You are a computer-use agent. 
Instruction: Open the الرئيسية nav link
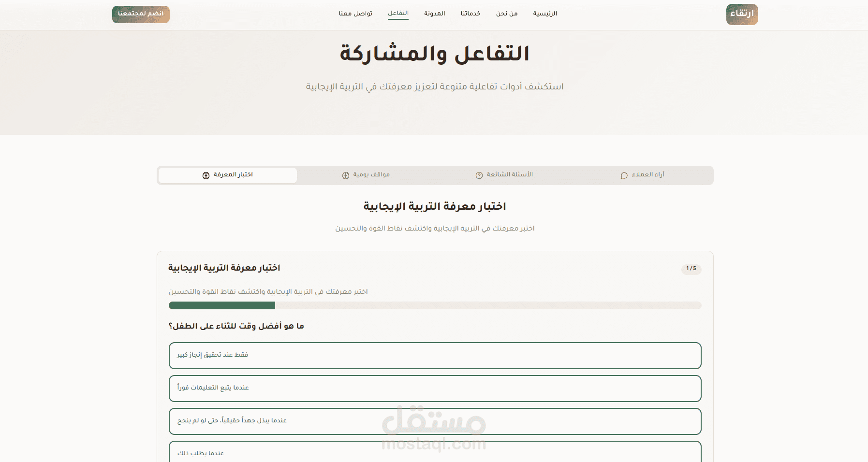point(545,14)
